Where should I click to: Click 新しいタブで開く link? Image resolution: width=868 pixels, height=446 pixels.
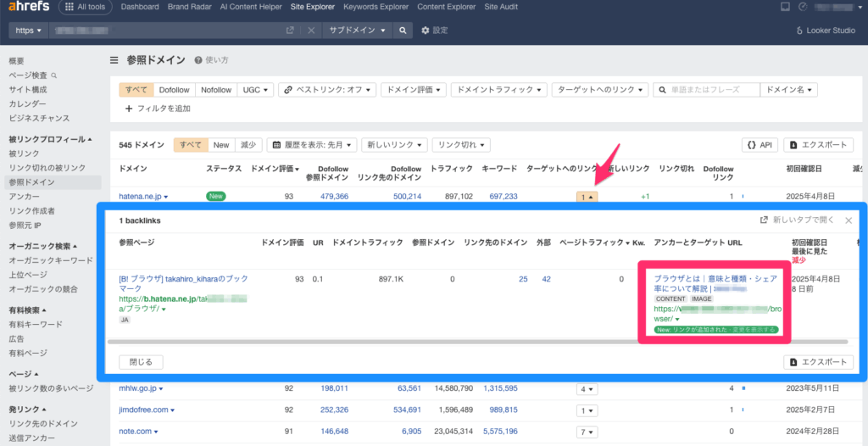[x=797, y=220]
